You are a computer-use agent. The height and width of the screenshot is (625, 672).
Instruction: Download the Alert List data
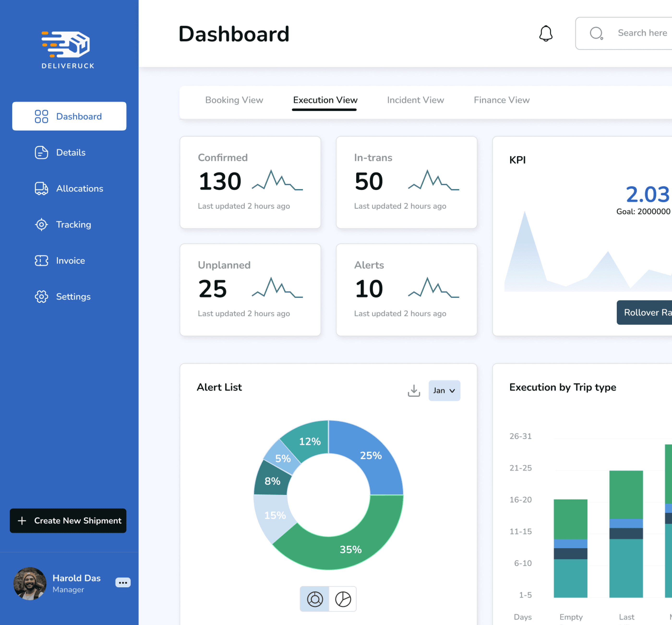coord(414,391)
